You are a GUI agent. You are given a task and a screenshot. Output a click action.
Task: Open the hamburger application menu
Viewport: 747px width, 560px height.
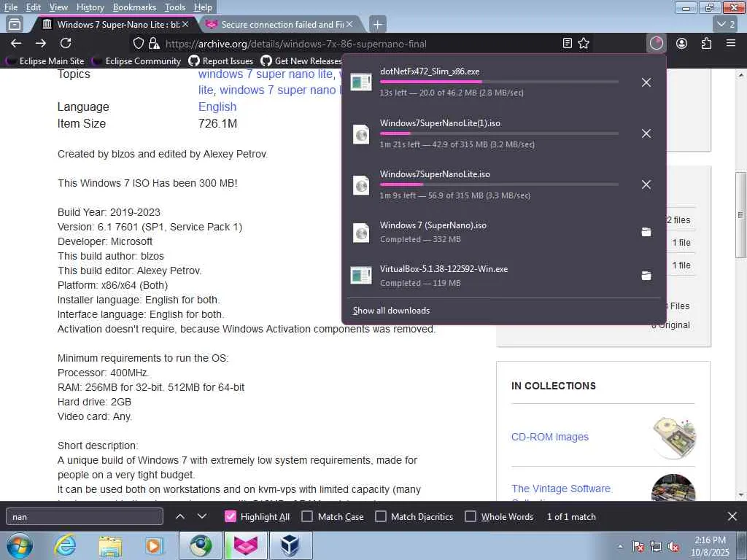(731, 43)
